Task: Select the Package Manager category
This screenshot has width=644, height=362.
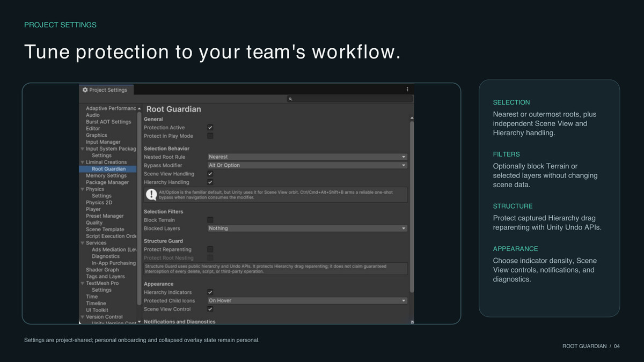Action: click(x=107, y=182)
